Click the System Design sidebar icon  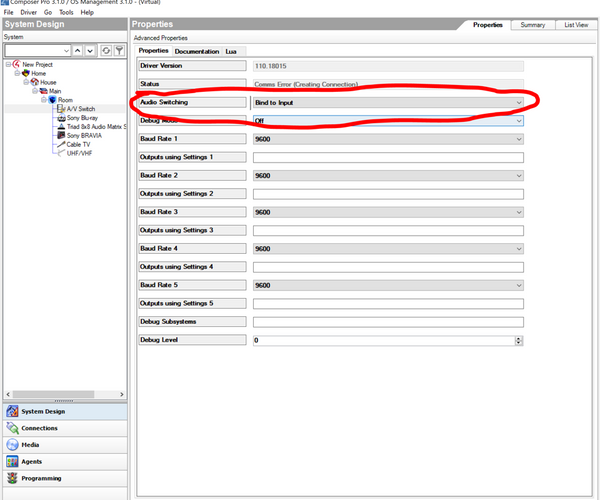click(x=12, y=411)
